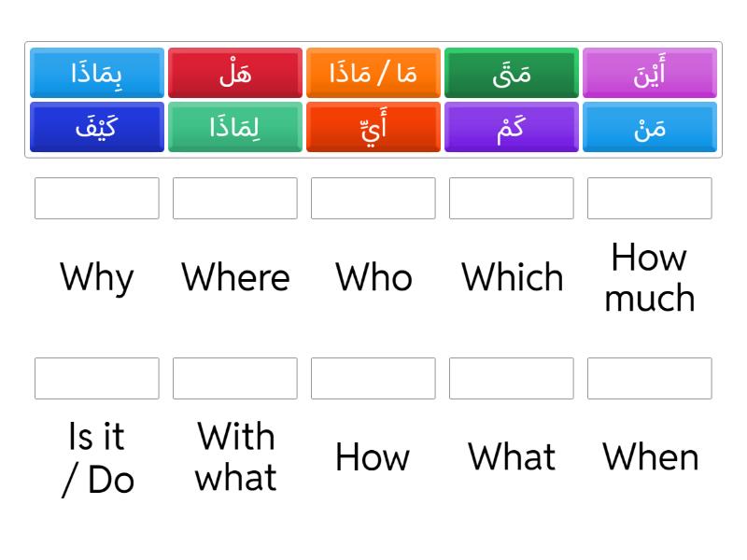The width and height of the screenshot is (747, 560).
Task: Select the Arabic word tile أَيْنَ
Action: pyautogui.click(x=650, y=74)
